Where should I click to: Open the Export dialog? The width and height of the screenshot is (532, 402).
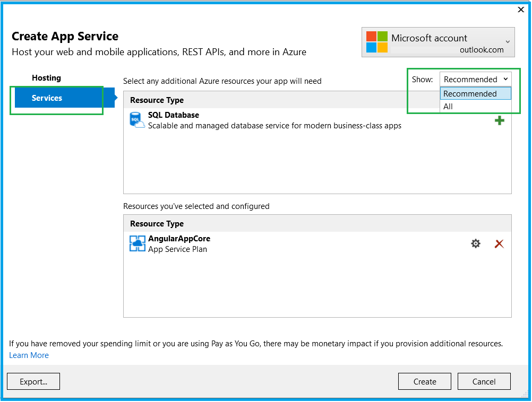click(33, 381)
